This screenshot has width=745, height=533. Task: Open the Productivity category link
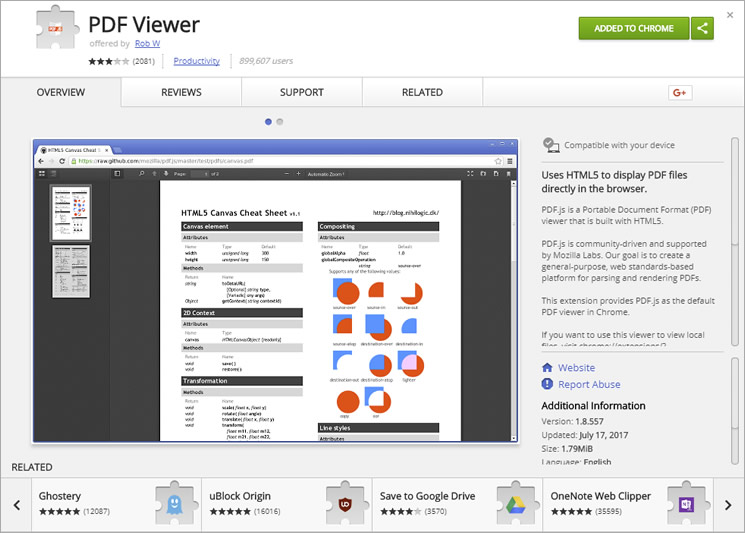[197, 61]
